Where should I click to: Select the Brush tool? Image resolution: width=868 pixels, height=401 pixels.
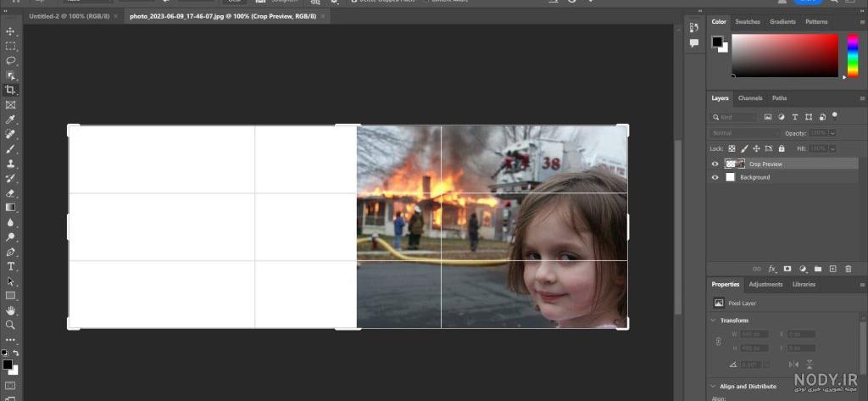(10, 149)
